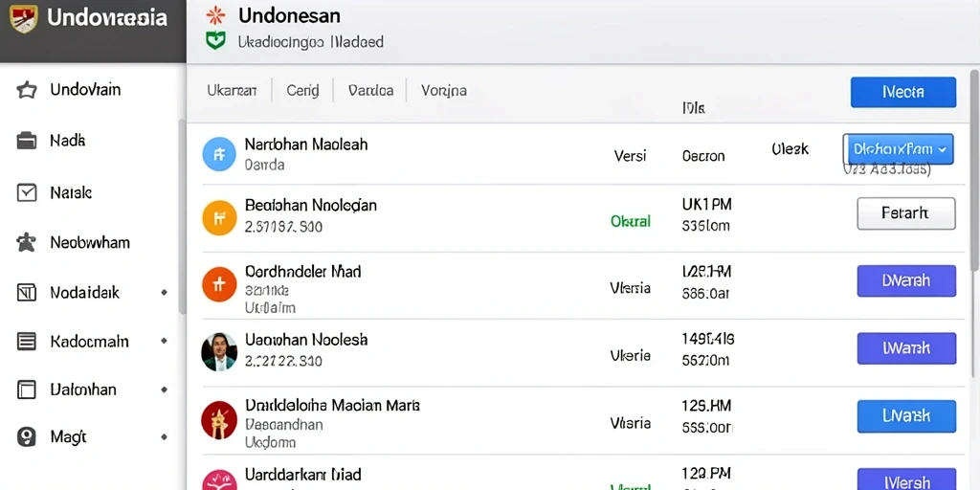Expand the Nodaidak sidebar item arrow
Screen dimensions: 980x490
(164, 292)
